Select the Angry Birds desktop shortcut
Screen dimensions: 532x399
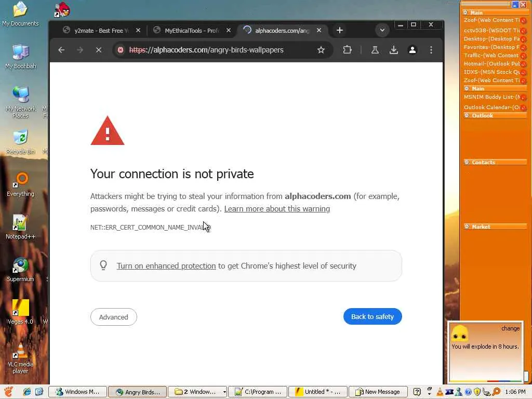[x=62, y=9]
